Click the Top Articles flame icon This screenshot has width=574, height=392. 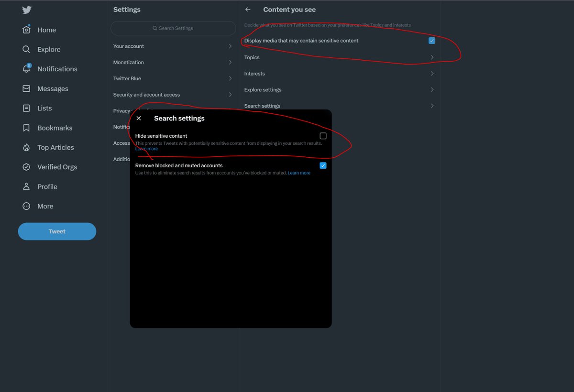point(26,147)
